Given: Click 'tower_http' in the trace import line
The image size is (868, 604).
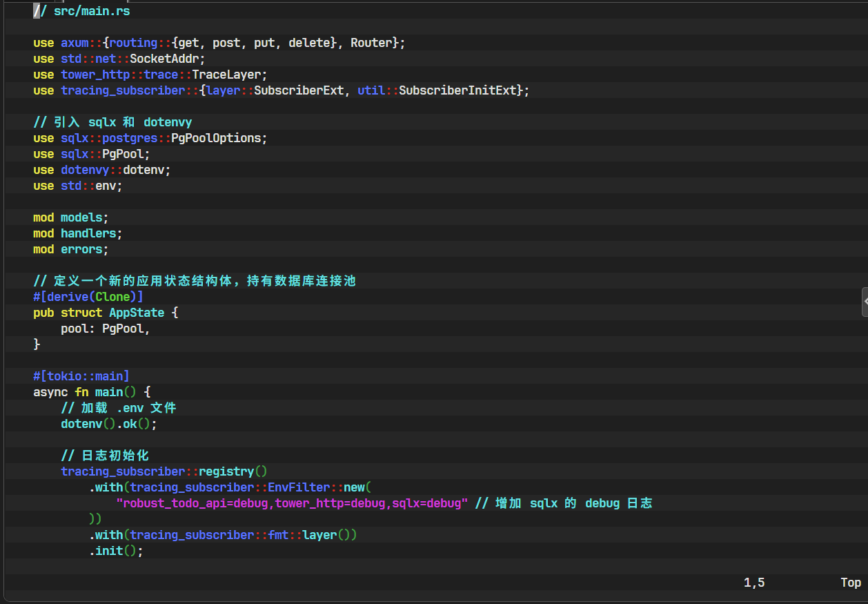Looking at the screenshot, I should tap(95, 75).
